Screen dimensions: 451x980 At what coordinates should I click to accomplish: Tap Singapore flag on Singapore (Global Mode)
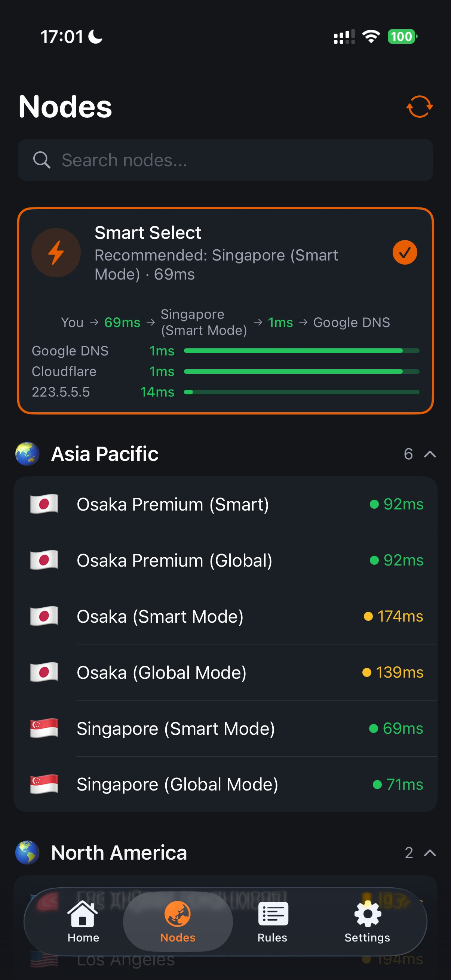tap(44, 784)
